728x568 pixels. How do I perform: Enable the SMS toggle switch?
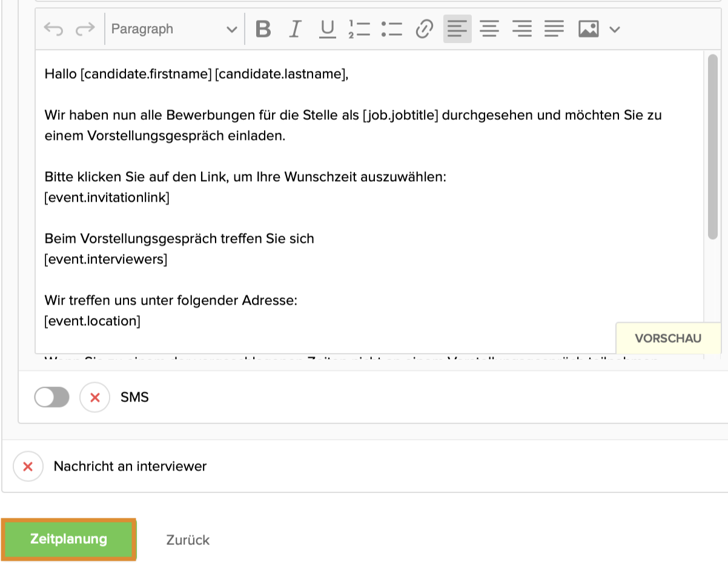click(x=51, y=398)
